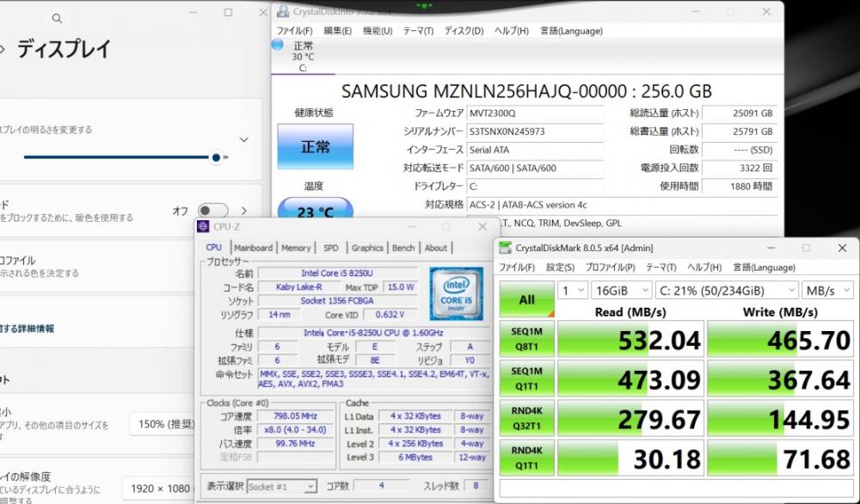Click the firmware field MVT2300Q
The image size is (860, 504).
pyautogui.click(x=535, y=114)
